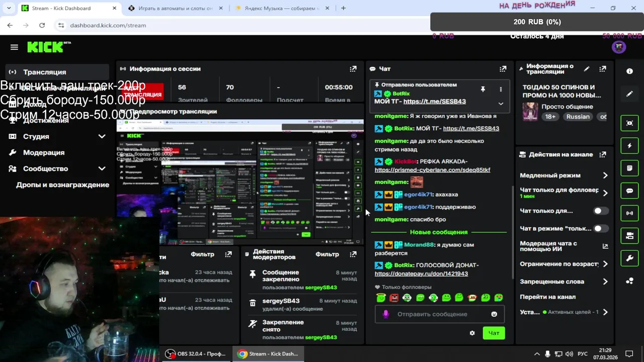Expand the Сообщество sidebar section
This screenshot has height=362, width=644.
[x=102, y=168]
